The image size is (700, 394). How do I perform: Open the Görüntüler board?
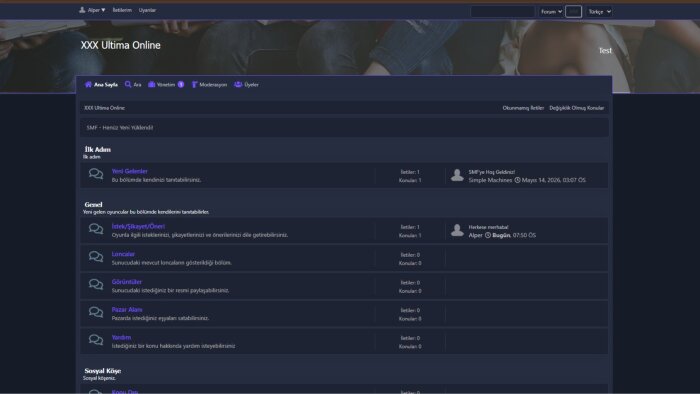(127, 282)
